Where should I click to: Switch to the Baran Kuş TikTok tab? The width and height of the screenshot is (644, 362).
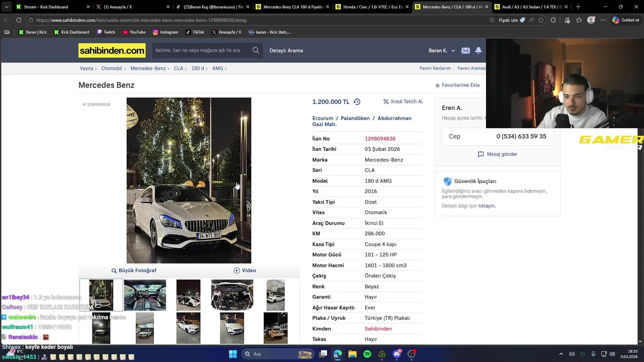(x=212, y=7)
